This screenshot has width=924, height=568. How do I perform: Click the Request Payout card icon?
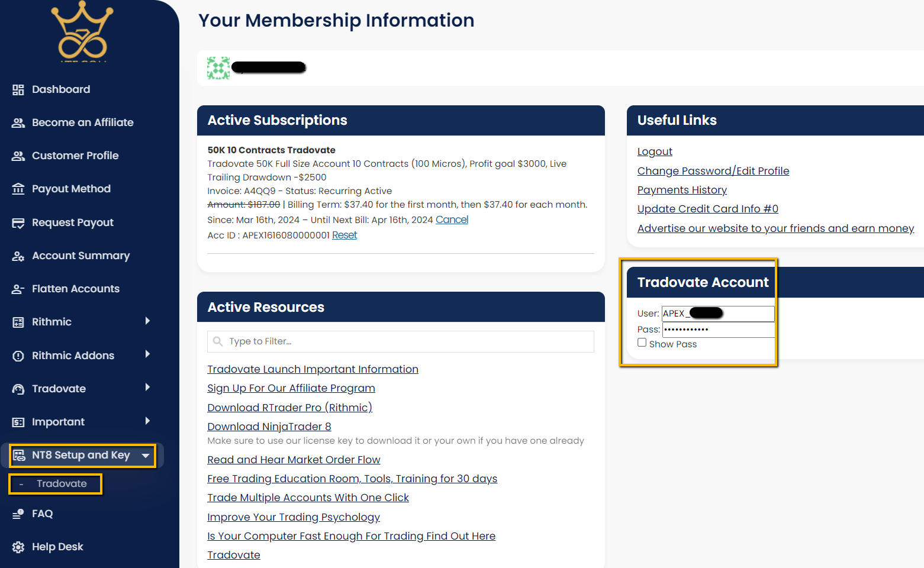tap(18, 222)
